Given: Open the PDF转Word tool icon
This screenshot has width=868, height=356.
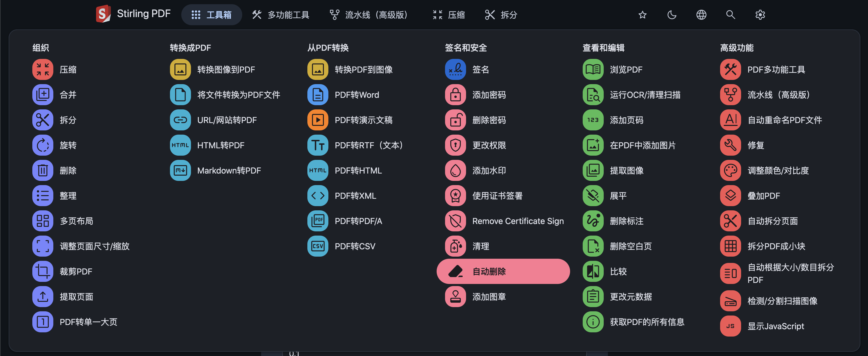Looking at the screenshot, I should tap(318, 95).
